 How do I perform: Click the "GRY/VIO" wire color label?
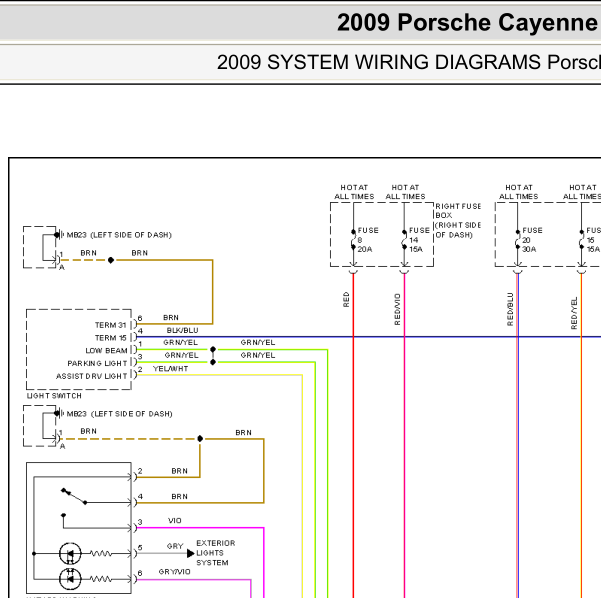coord(174,572)
